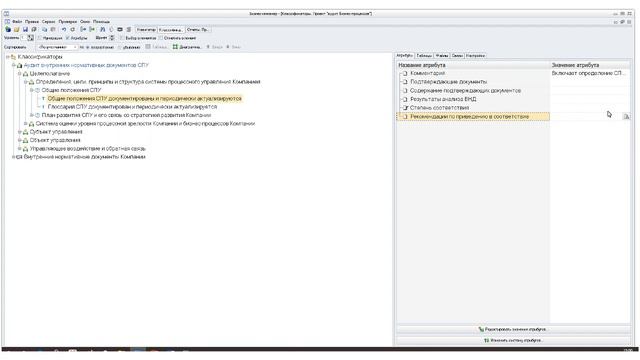Click the Undo arrow icon
This screenshot has width=640, height=360.
point(64,29)
